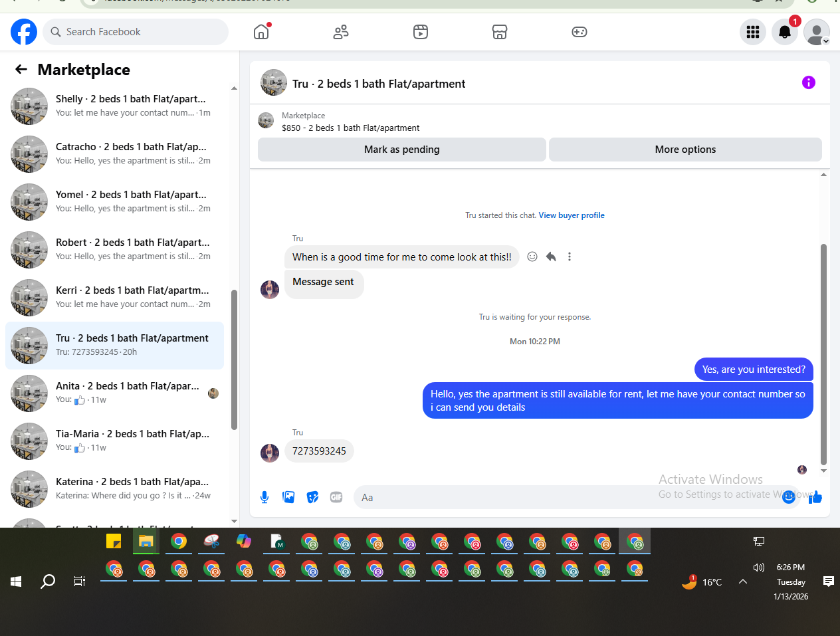840x636 pixels.
Task: Open the Shelly conversation
Action: pos(114,106)
